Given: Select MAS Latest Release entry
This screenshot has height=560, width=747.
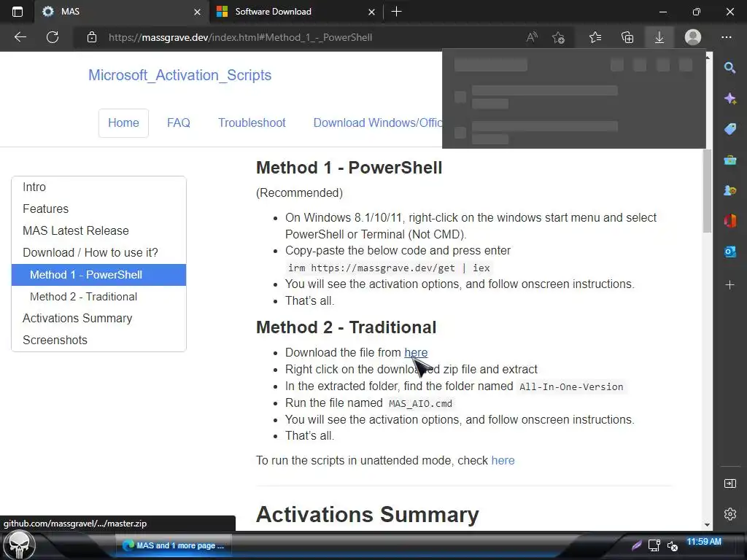Looking at the screenshot, I should 98,231.
